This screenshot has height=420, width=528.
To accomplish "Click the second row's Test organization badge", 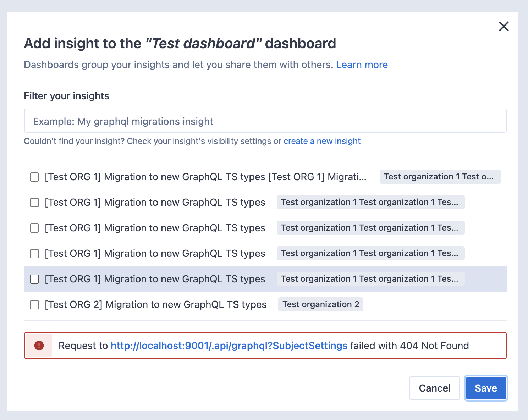I will (370, 202).
